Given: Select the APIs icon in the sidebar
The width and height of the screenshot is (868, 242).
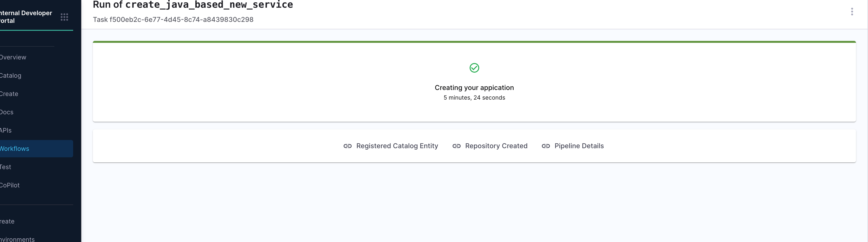Looking at the screenshot, I should tap(5, 130).
